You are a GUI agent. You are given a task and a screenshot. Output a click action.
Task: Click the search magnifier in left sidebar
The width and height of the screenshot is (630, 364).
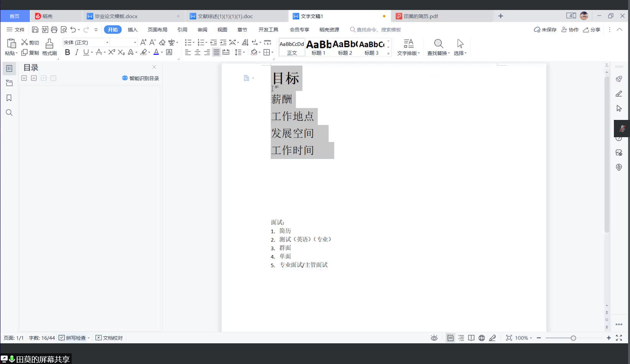click(x=9, y=113)
